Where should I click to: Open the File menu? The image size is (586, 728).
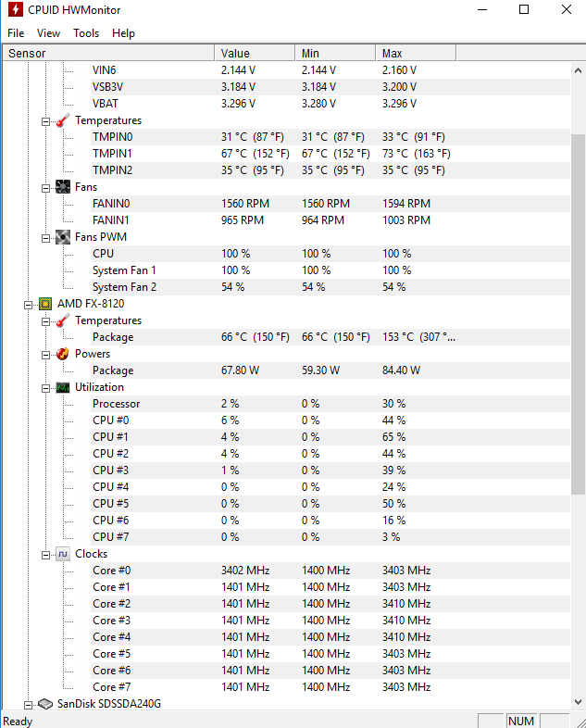pyautogui.click(x=16, y=33)
